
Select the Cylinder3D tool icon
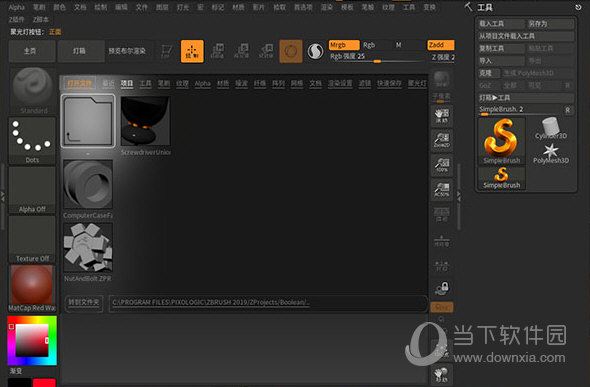[550, 129]
